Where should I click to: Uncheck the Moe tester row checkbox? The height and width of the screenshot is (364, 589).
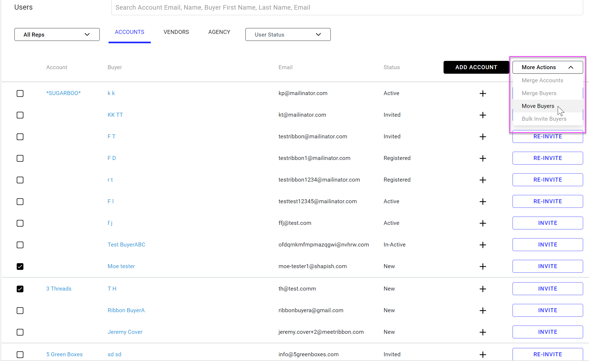point(20,267)
